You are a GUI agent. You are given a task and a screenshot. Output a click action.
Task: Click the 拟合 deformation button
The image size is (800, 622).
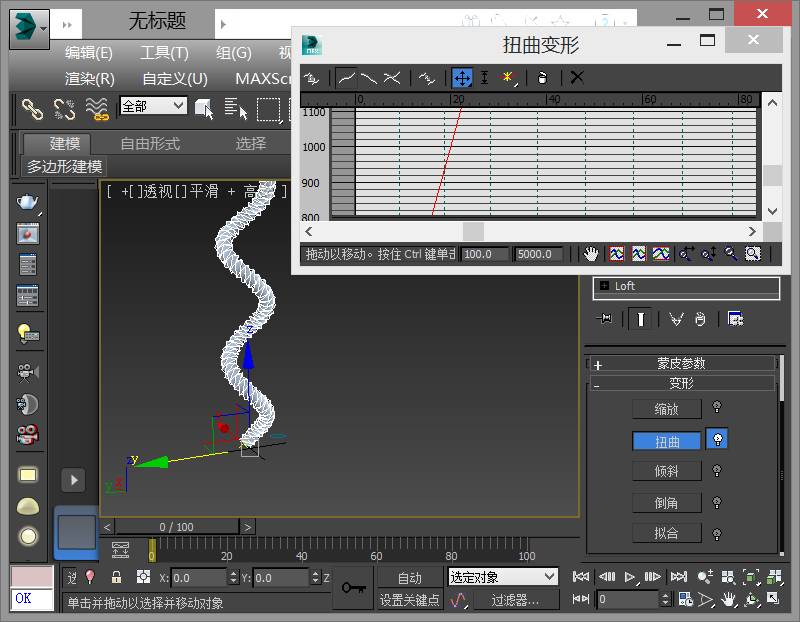click(666, 534)
